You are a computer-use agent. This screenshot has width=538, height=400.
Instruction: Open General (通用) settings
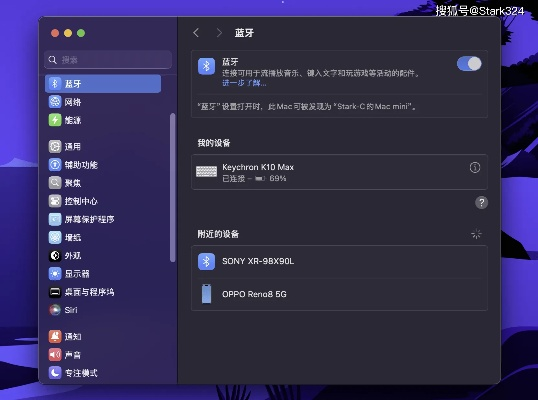(103, 146)
